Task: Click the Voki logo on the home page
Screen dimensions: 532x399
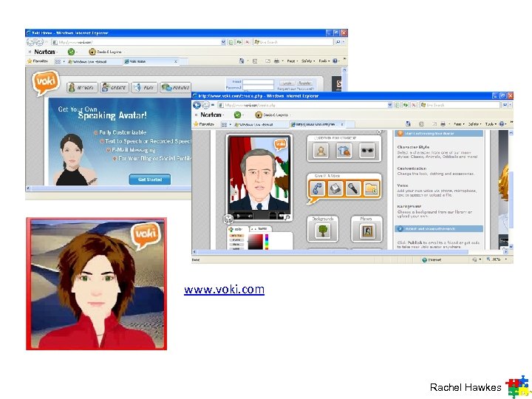Action: [x=46, y=82]
